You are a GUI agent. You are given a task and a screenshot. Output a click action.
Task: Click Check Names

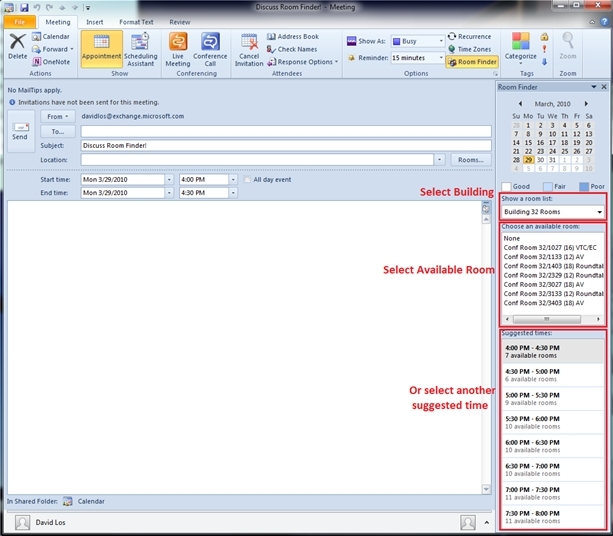(292, 49)
